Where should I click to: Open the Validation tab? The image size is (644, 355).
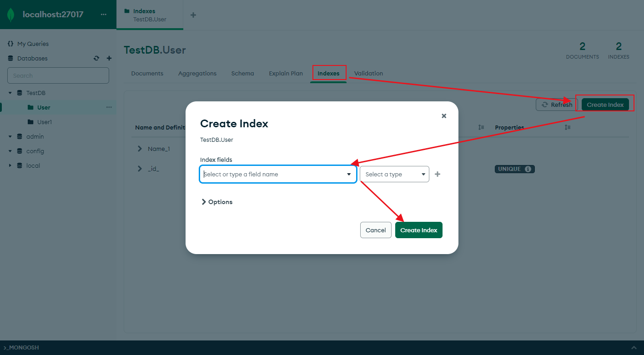click(368, 73)
